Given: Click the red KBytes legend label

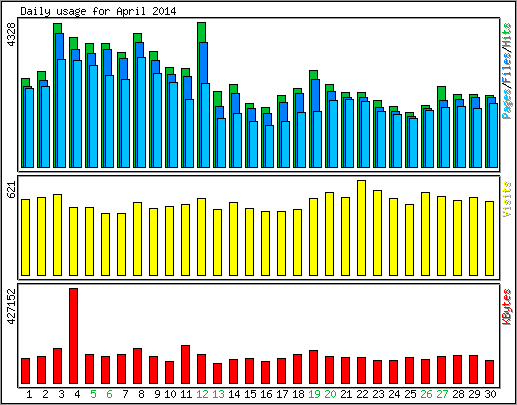Looking at the screenshot, I should coord(507,307).
